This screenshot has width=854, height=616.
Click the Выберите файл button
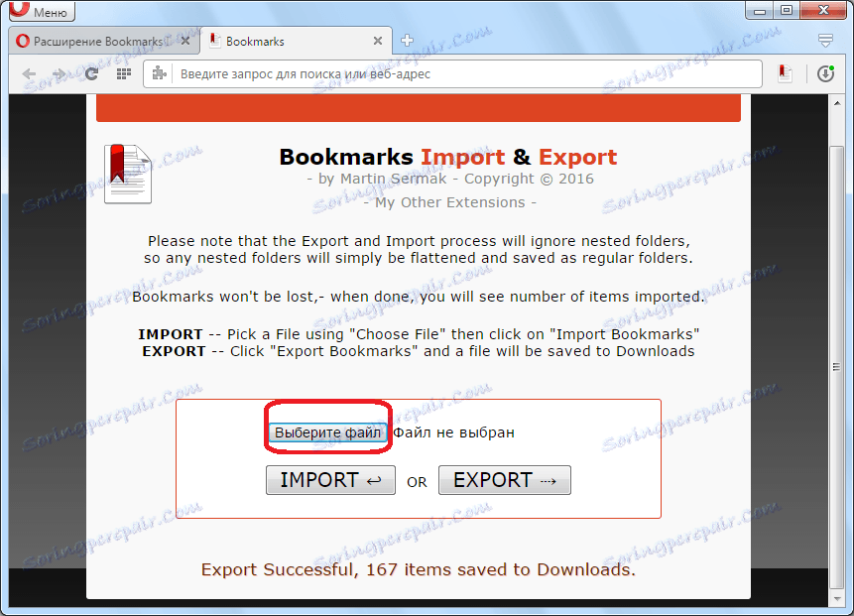[x=328, y=432]
